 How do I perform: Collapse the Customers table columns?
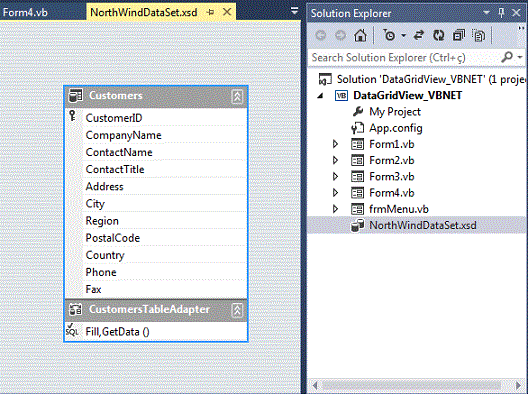point(237,96)
